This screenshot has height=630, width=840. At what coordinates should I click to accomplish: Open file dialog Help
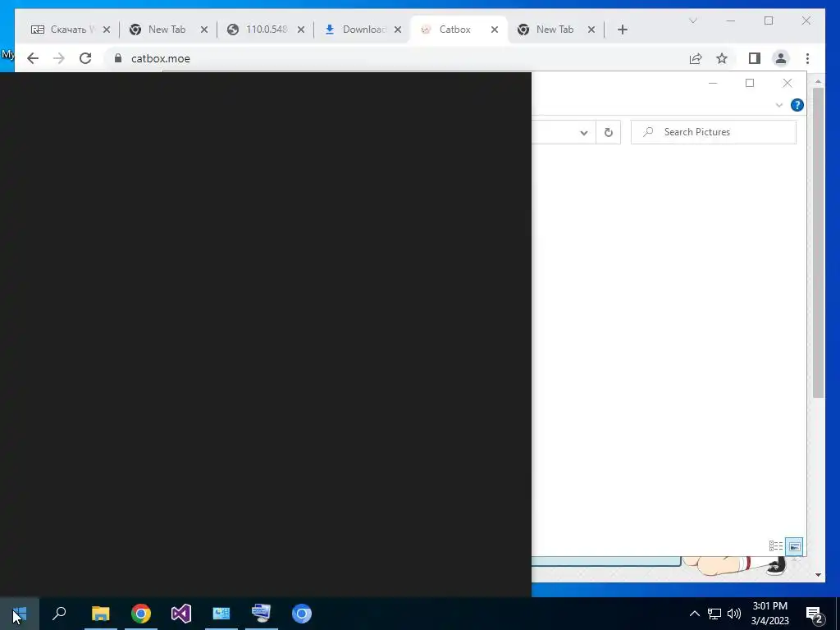tap(797, 105)
